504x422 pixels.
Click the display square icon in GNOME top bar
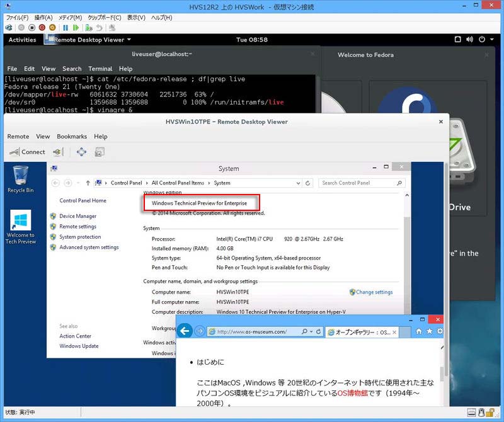tap(458, 40)
